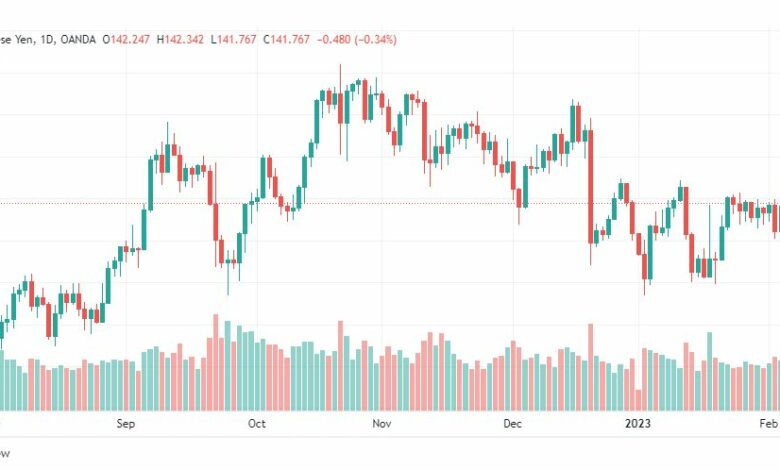780x470 pixels.
Task: Click the Oct label on time axis
Action: [x=257, y=423]
